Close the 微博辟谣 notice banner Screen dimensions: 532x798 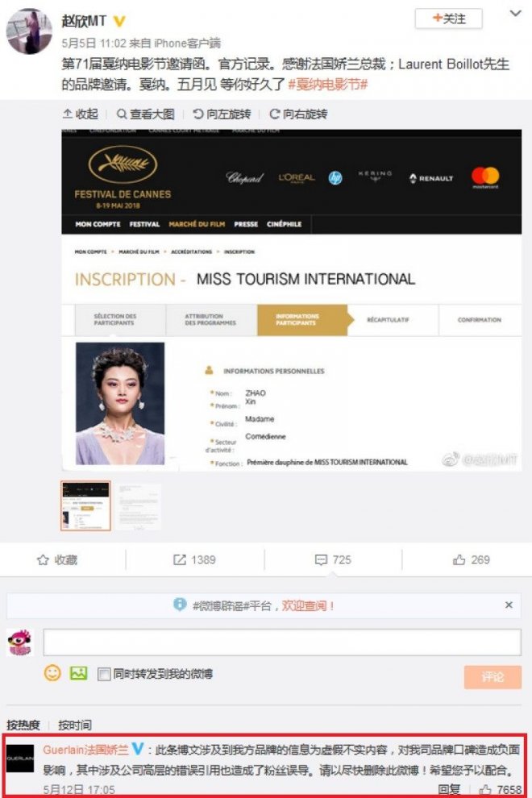point(509,605)
